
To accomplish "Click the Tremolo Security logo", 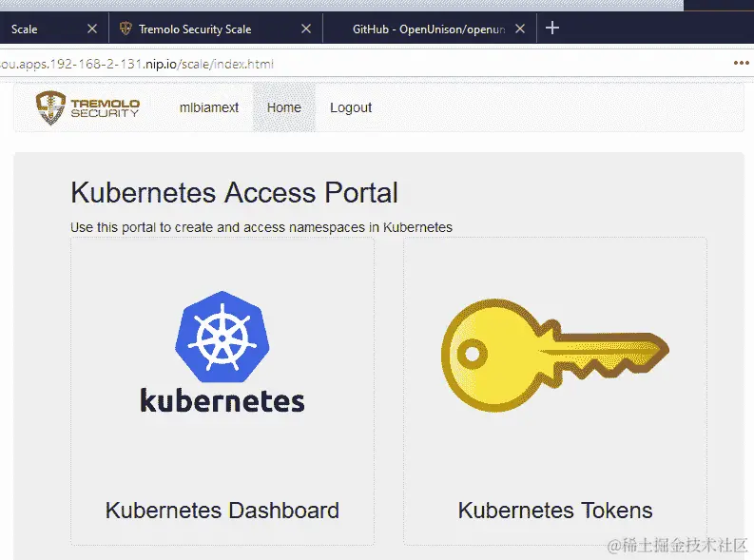I will click(x=87, y=107).
